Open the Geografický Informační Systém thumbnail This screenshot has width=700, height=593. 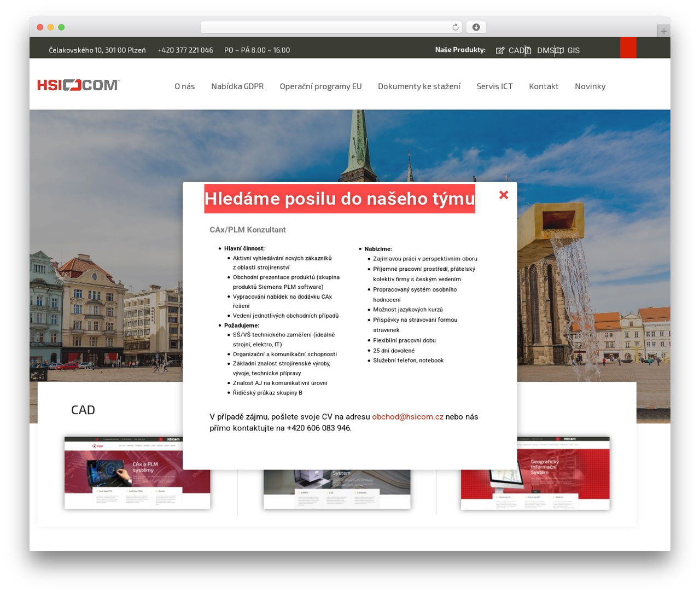pyautogui.click(x=535, y=473)
